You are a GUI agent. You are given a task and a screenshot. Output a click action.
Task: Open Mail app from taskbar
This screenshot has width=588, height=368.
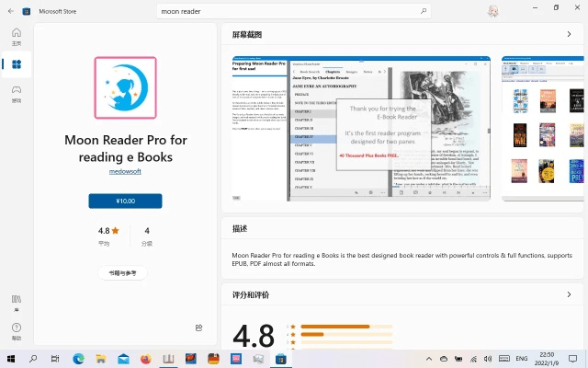(x=123, y=359)
